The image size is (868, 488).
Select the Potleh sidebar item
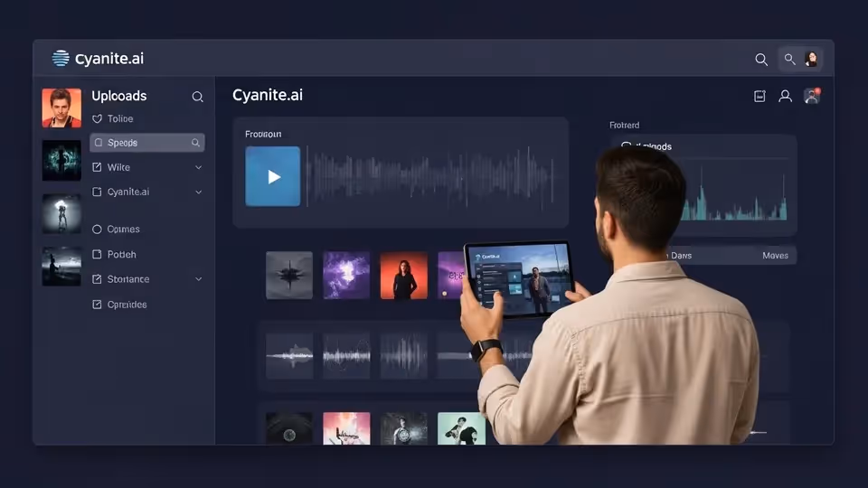pyautogui.click(x=122, y=254)
